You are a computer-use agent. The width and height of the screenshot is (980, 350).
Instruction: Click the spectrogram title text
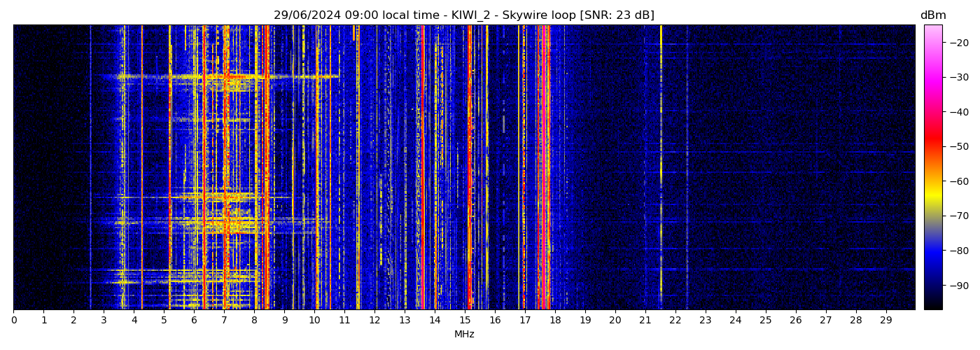tap(463, 15)
